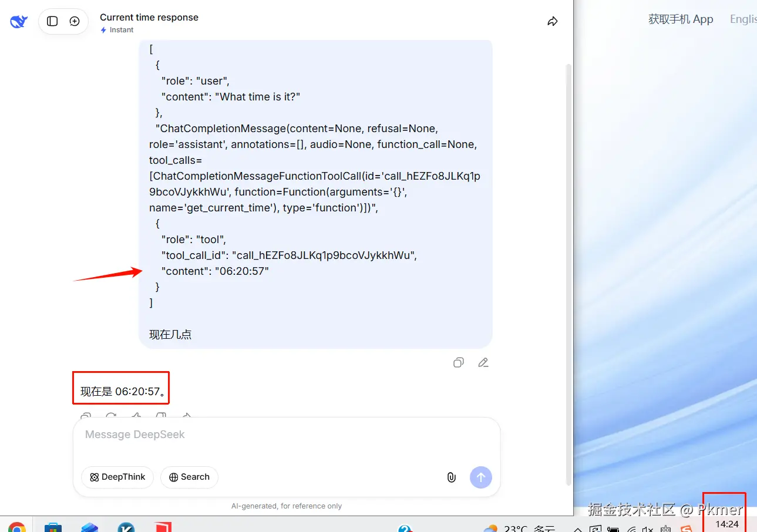Click the AI-generated, for reference only notice
This screenshot has width=757, height=532.
click(x=287, y=506)
